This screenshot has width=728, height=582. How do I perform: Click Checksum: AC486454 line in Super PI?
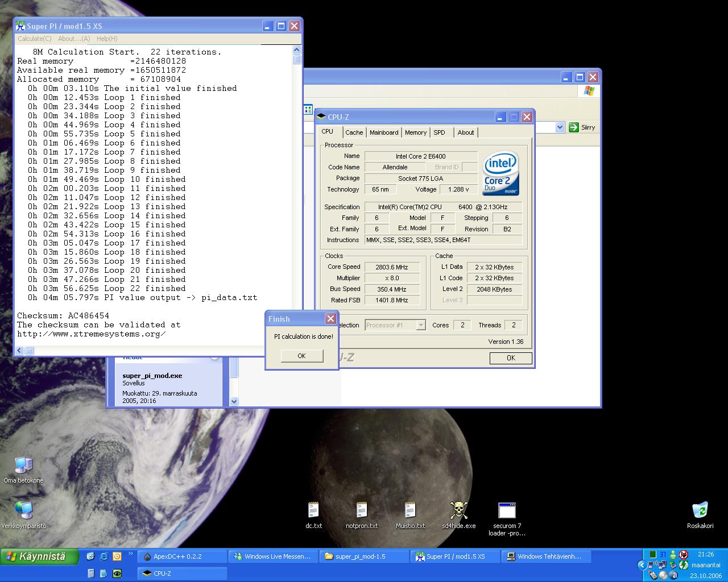pos(63,315)
